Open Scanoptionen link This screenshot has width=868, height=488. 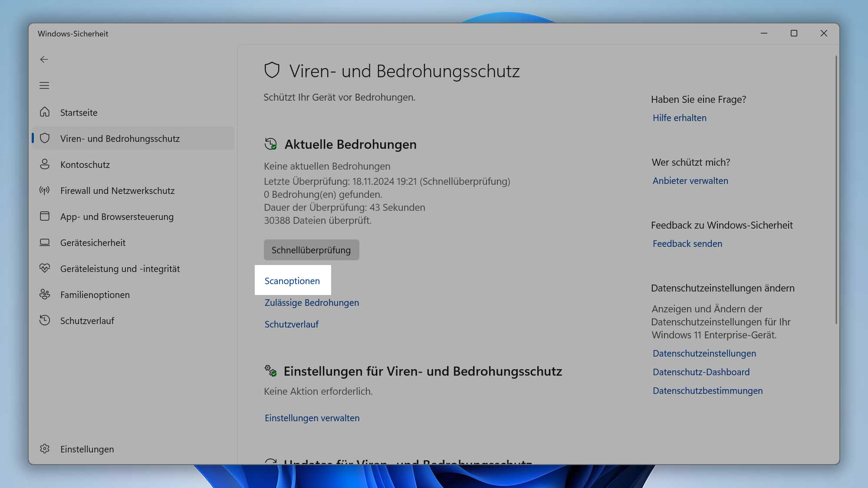(292, 281)
